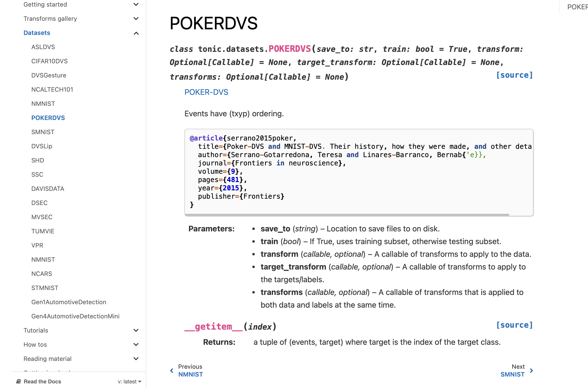The image size is (588, 389).
Task: Open the POKER-DVS external link
Action: 206,92
